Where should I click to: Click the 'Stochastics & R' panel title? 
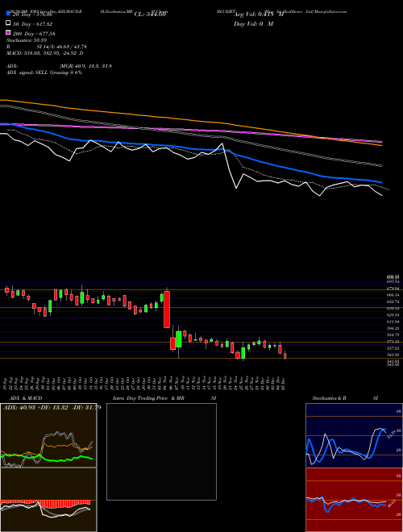[330, 398]
